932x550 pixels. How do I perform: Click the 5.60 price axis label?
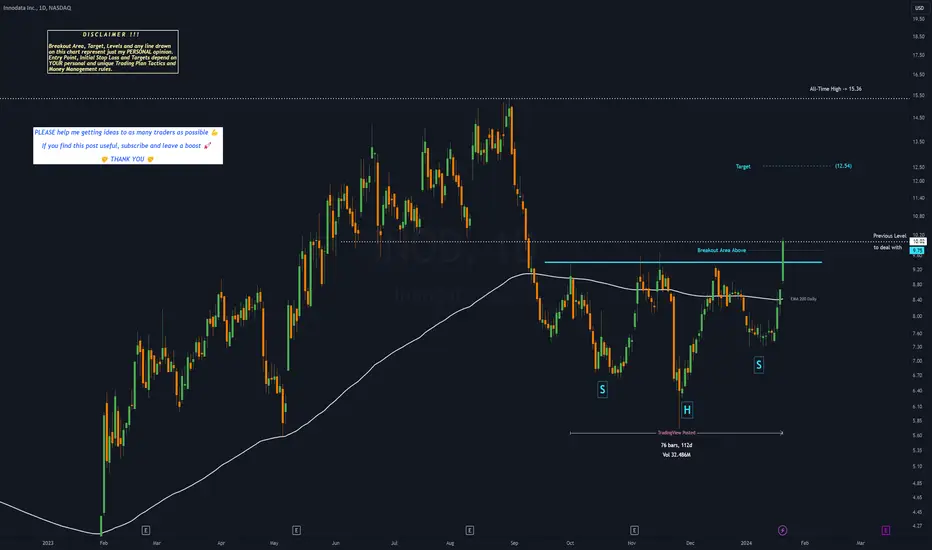(917, 435)
